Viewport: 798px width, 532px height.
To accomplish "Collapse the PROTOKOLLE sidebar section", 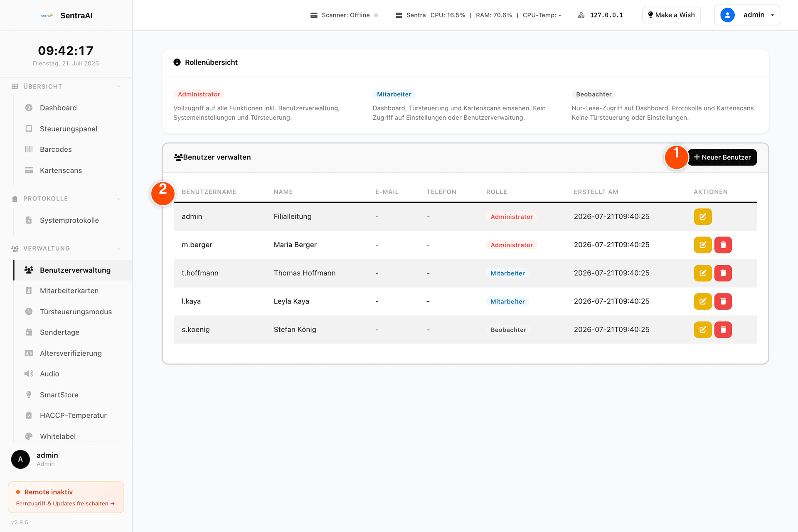I will pos(119,199).
